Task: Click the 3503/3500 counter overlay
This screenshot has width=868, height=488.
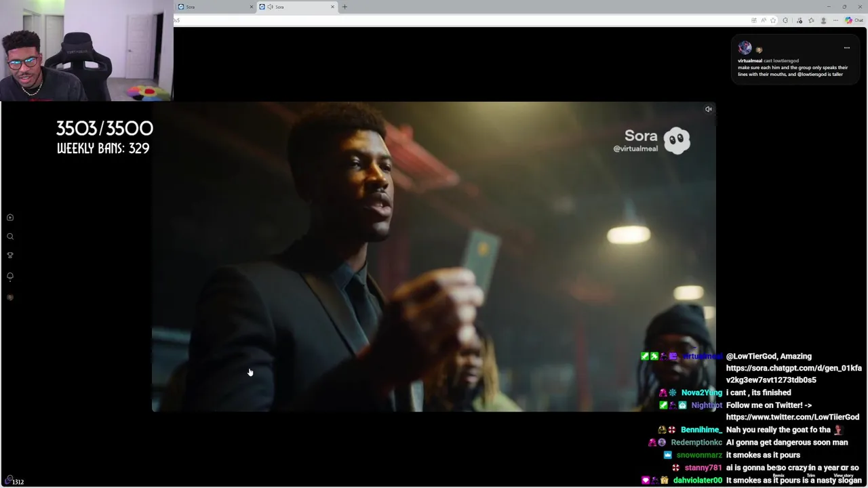Action: (104, 128)
